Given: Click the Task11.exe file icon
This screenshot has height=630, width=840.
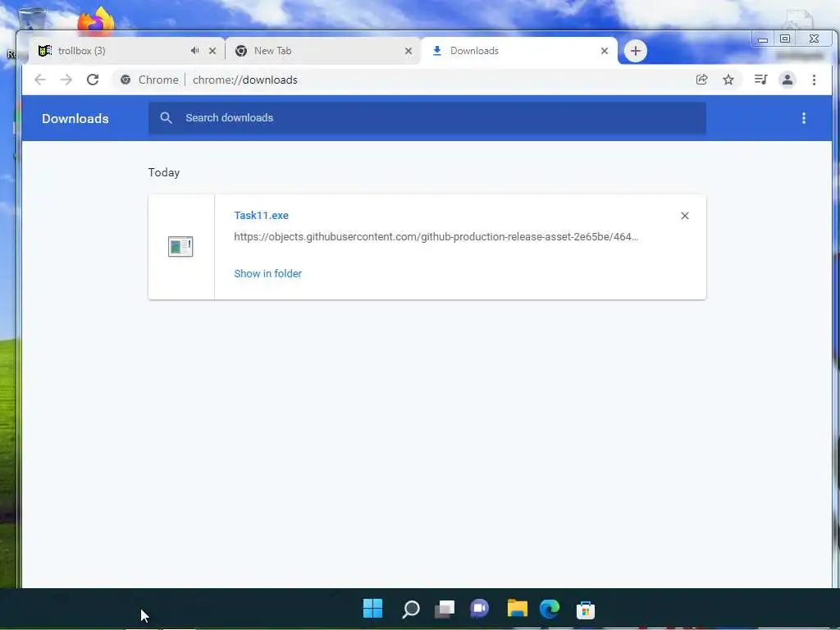Looking at the screenshot, I should click(x=180, y=246).
